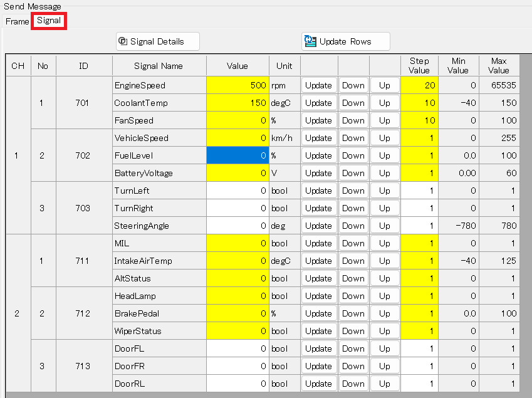Screen dimensions: 532x398
Task: Click the Update Rows icon button
Action: click(345, 41)
